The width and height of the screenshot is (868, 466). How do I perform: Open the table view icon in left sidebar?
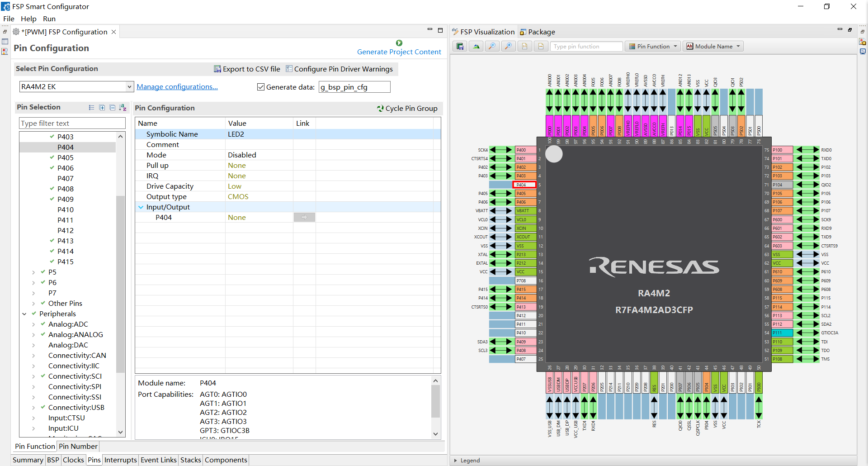[x=5, y=42]
